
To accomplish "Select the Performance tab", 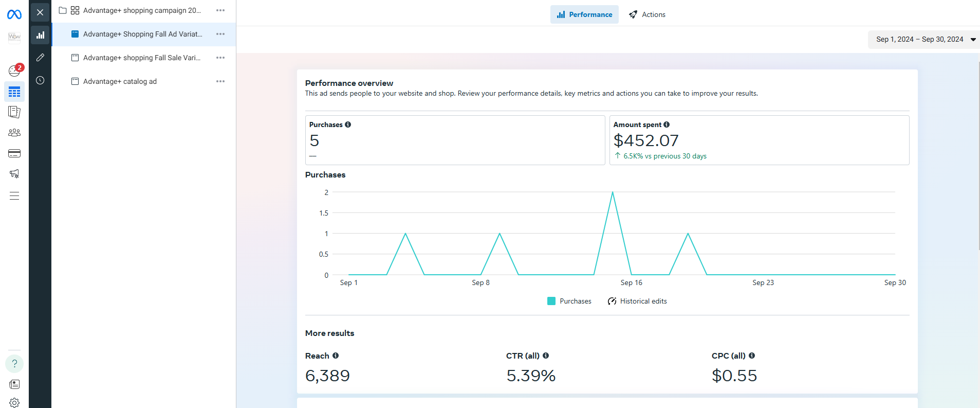I will pyautogui.click(x=584, y=14).
